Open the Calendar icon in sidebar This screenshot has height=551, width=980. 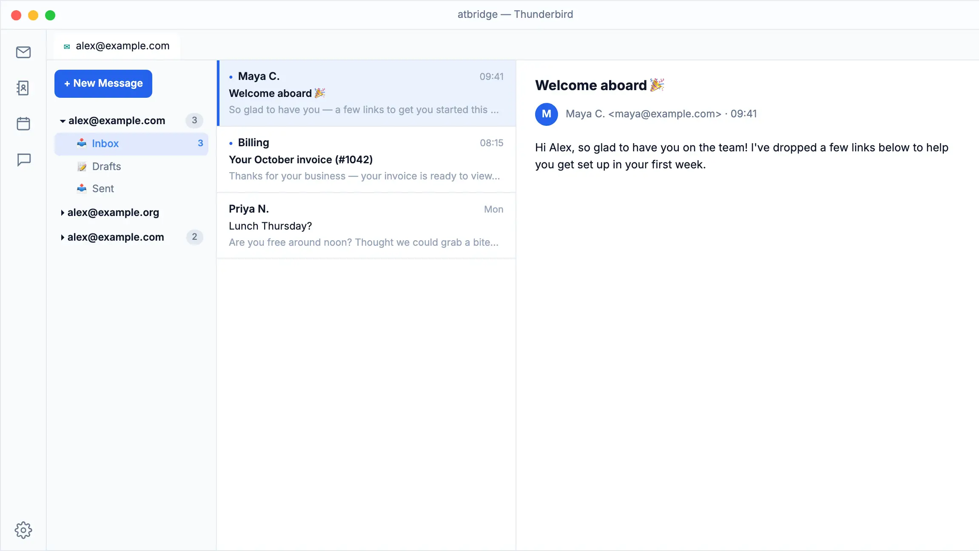(23, 124)
